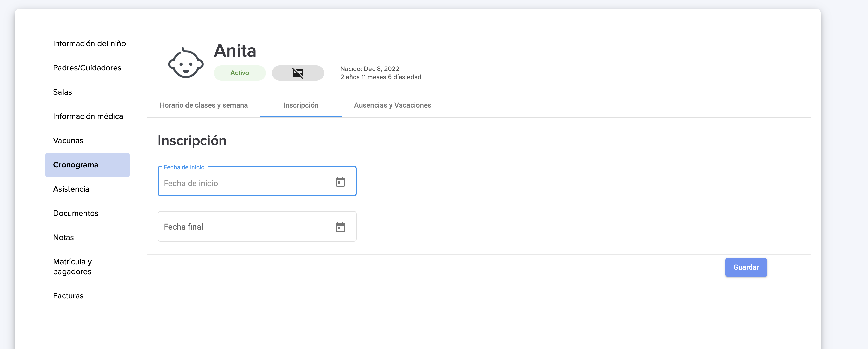Viewport: 868px width, 349px height.
Task: Open Padres/Cuidadores in the sidebar
Action: click(87, 68)
